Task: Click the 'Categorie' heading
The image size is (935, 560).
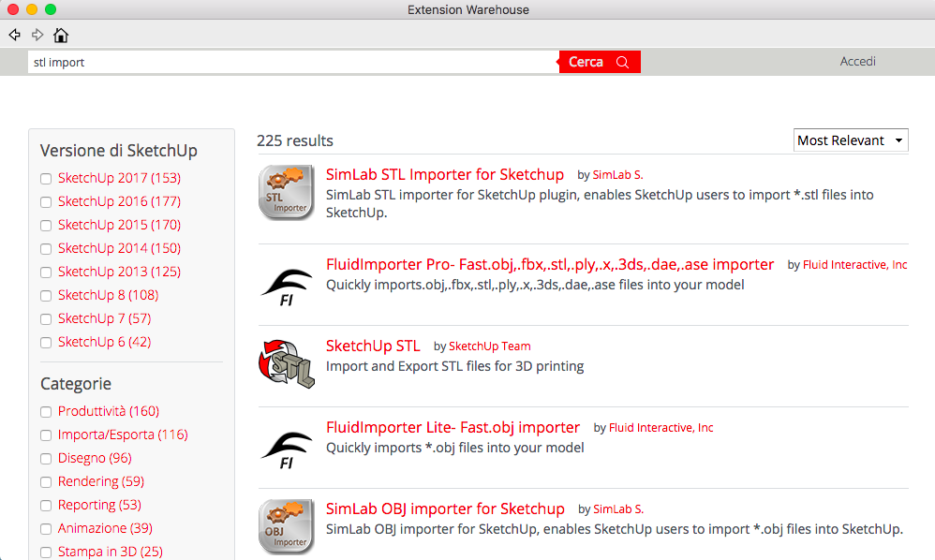Action: (76, 384)
